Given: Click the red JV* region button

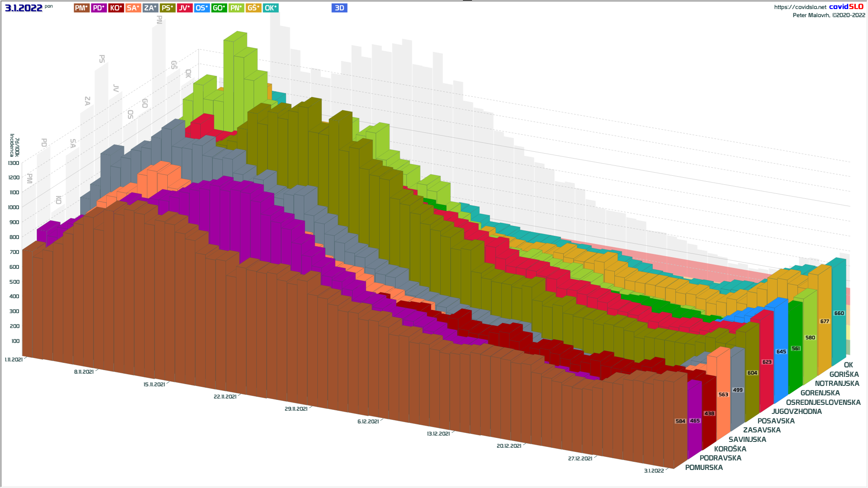Looking at the screenshot, I should point(184,8).
